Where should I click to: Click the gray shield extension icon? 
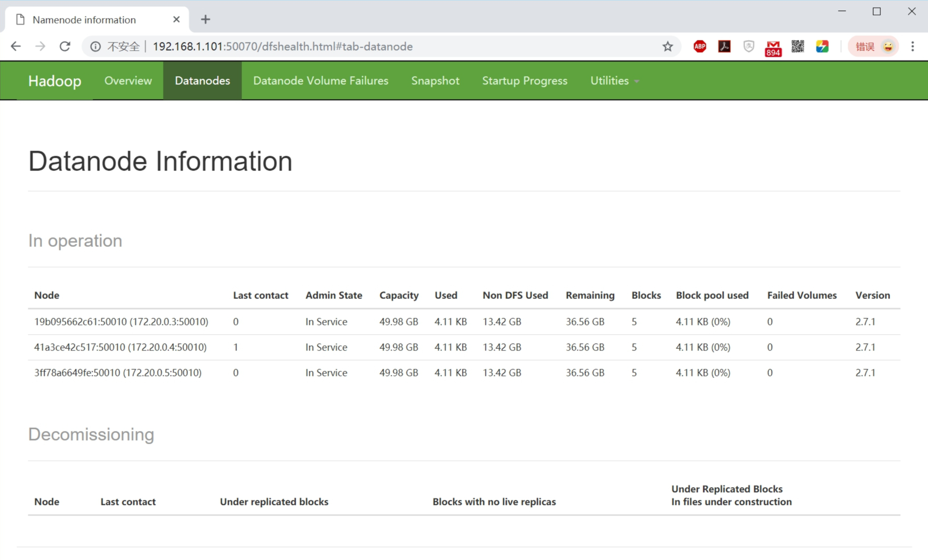pos(748,46)
